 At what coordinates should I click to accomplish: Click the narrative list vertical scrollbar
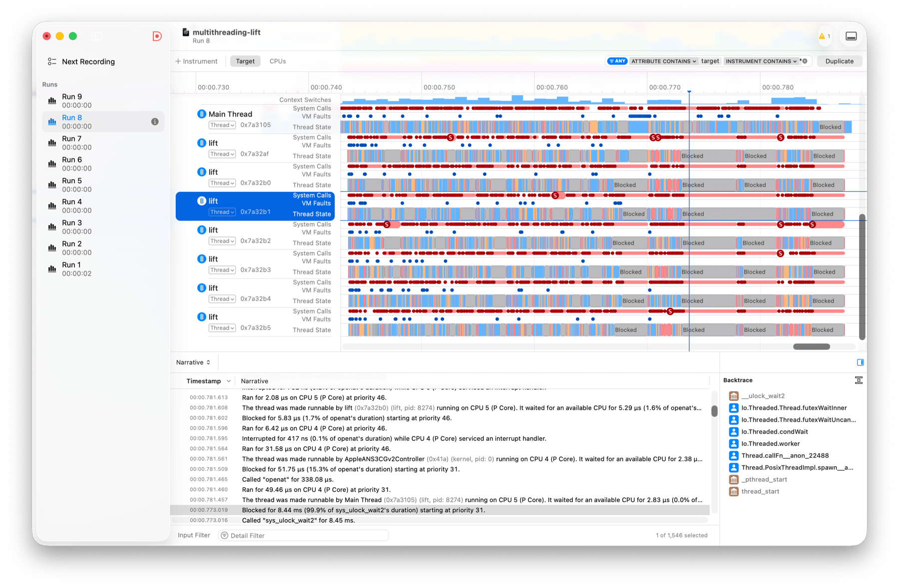click(714, 410)
